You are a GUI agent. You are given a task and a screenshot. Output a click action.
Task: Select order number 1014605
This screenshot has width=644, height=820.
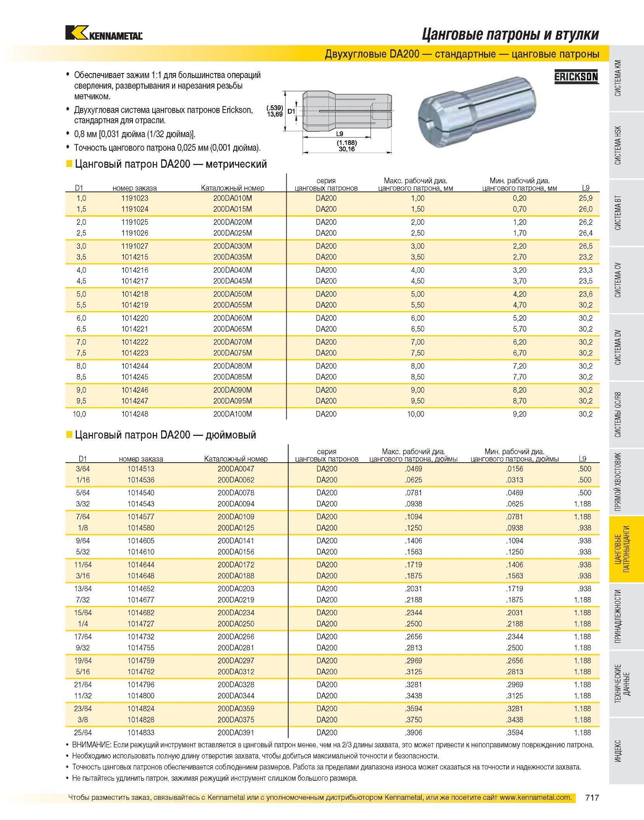click(141, 541)
